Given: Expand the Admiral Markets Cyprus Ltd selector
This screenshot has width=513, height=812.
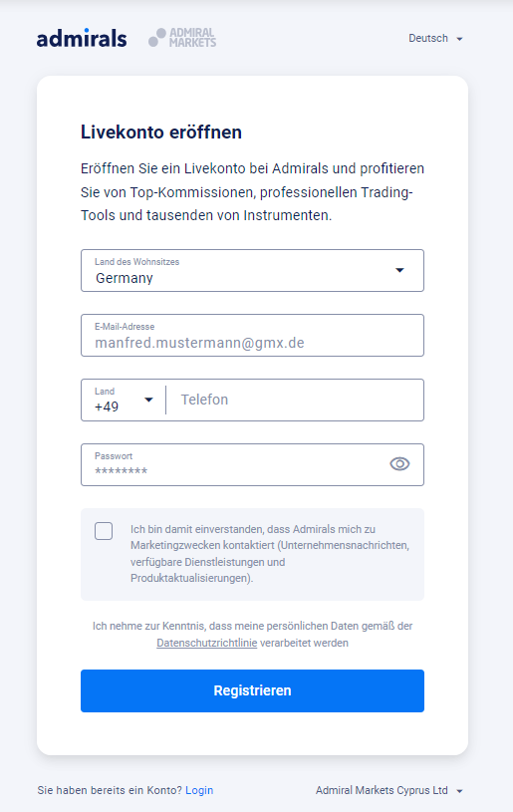Looking at the screenshot, I should pos(389,790).
